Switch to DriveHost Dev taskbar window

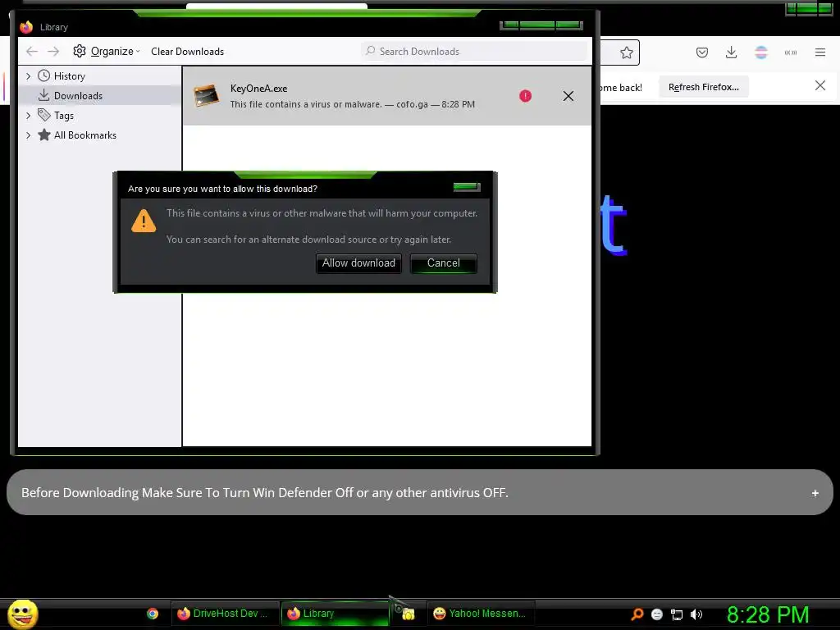[225, 614]
